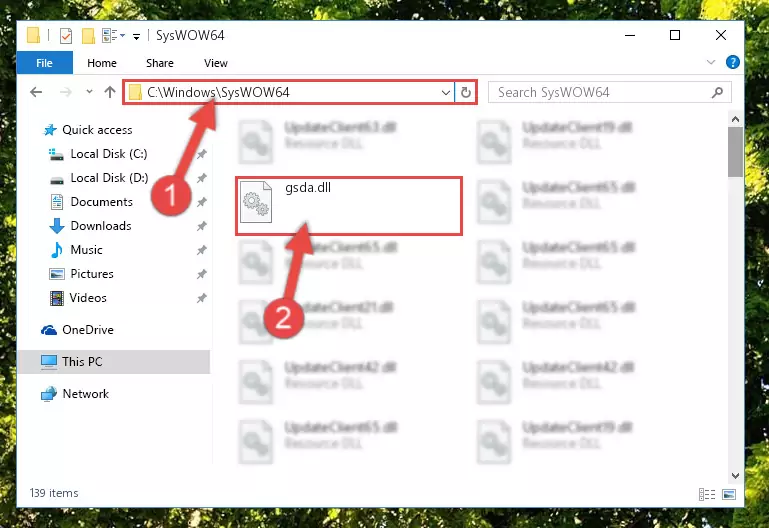769x528 pixels.
Task: Click the pin icon next to Downloads
Action: pyautogui.click(x=202, y=226)
